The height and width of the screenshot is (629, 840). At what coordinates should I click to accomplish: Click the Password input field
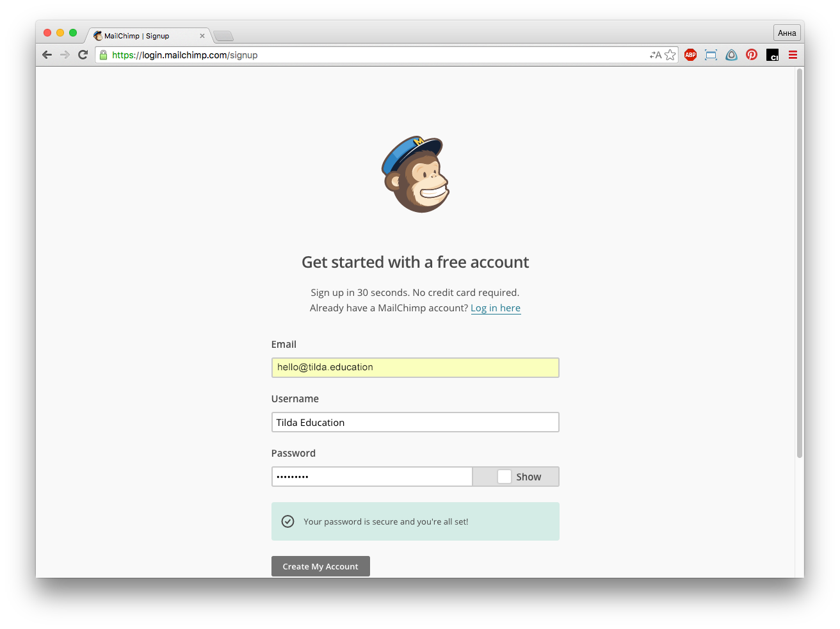(x=371, y=477)
